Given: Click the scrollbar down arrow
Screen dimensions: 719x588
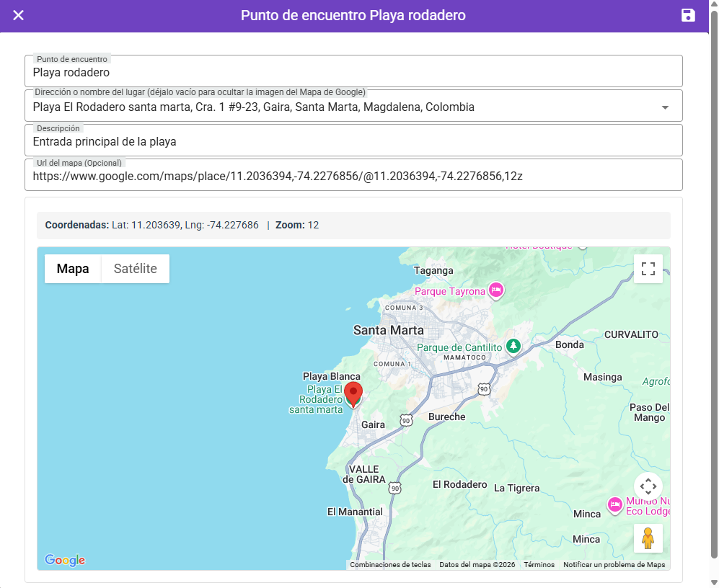Looking at the screenshot, I should 714,583.
